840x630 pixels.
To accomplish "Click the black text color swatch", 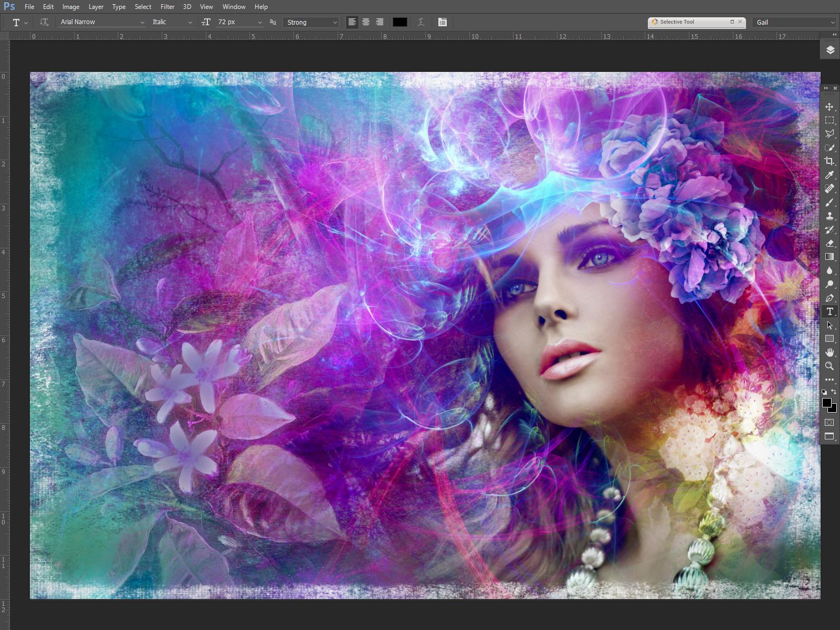I will 400,22.
